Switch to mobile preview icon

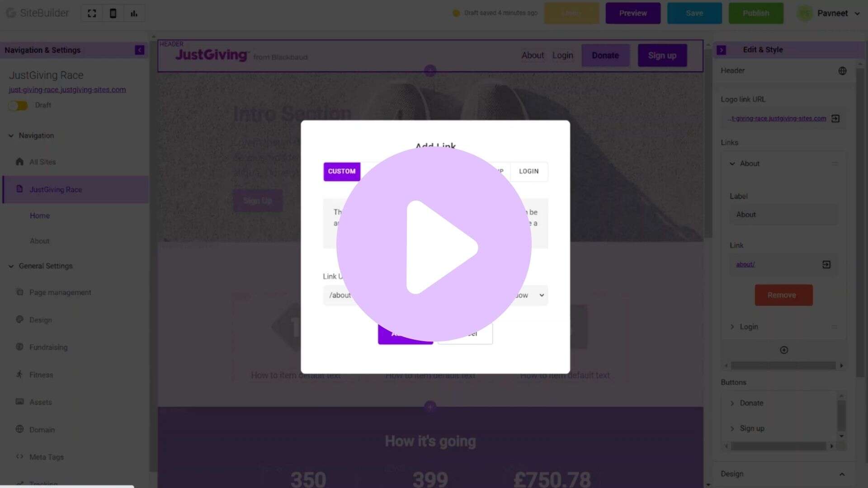113,14
